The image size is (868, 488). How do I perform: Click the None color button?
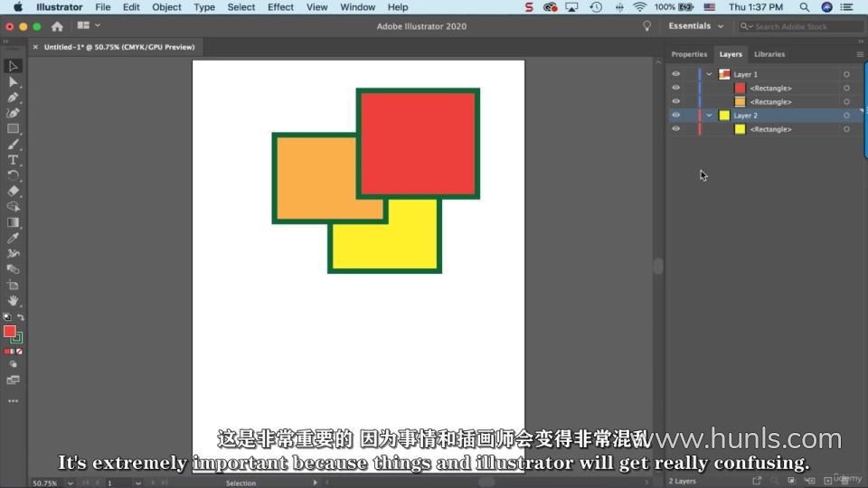pyautogui.click(x=19, y=352)
